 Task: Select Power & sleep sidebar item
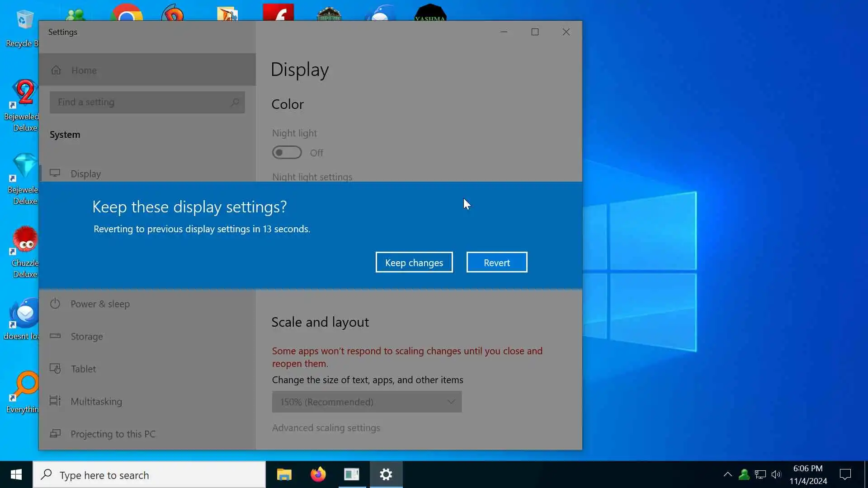point(100,304)
